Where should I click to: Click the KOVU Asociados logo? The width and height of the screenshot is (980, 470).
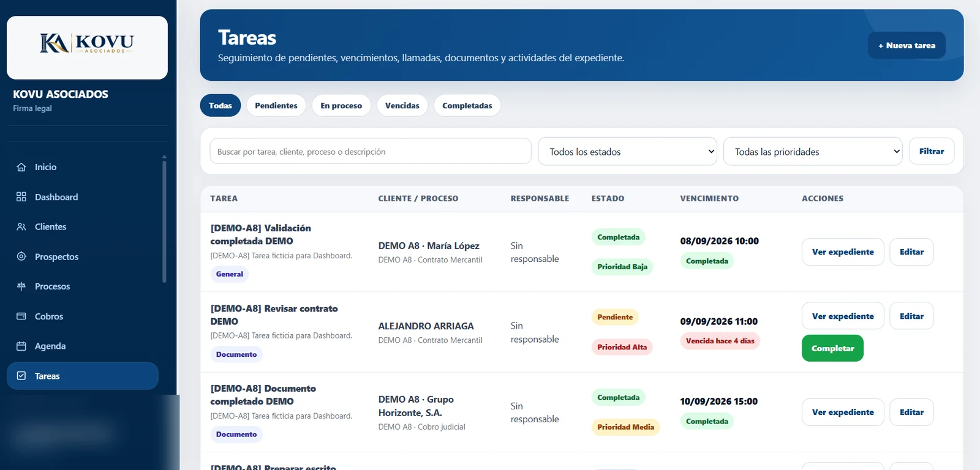[x=87, y=44]
